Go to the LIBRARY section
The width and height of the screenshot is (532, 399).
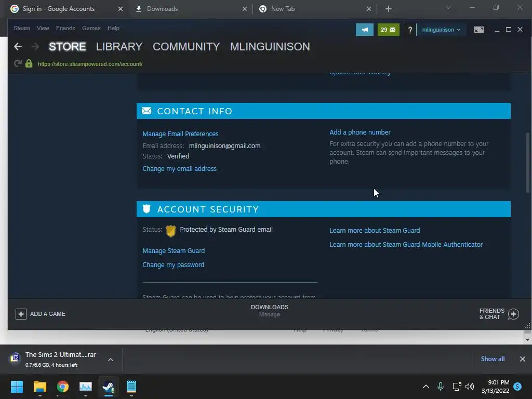click(119, 46)
